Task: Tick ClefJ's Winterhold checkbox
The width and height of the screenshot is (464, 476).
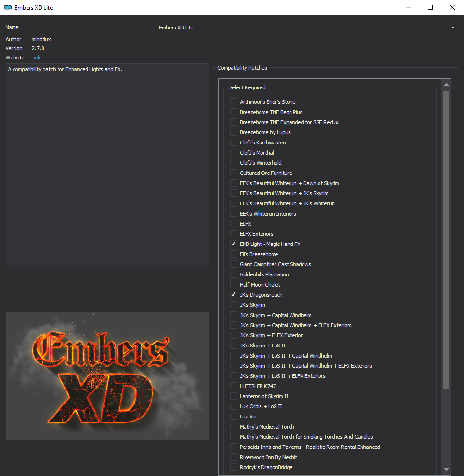Action: [x=233, y=163]
